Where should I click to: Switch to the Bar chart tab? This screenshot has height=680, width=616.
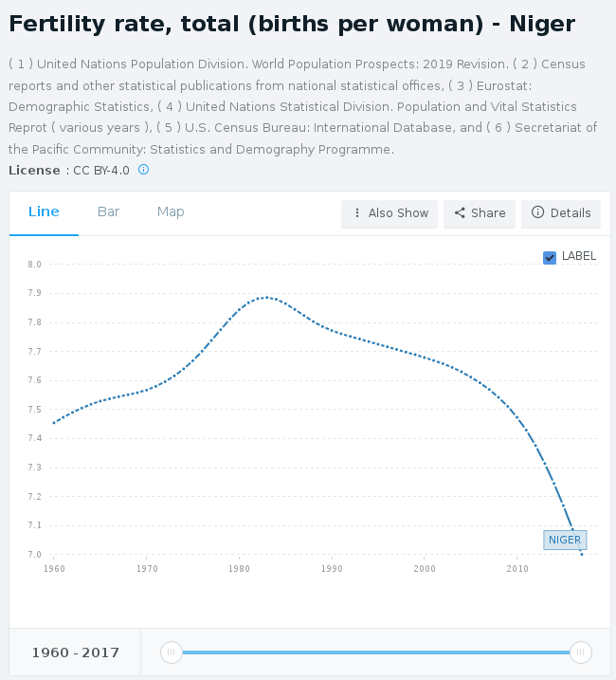point(108,211)
